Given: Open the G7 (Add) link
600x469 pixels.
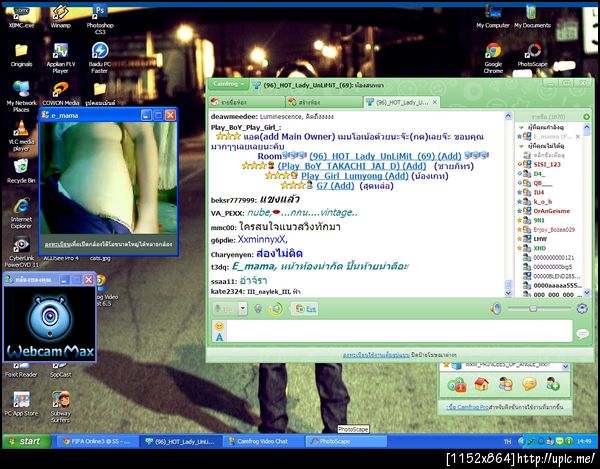Looking at the screenshot, I should coord(335,186).
